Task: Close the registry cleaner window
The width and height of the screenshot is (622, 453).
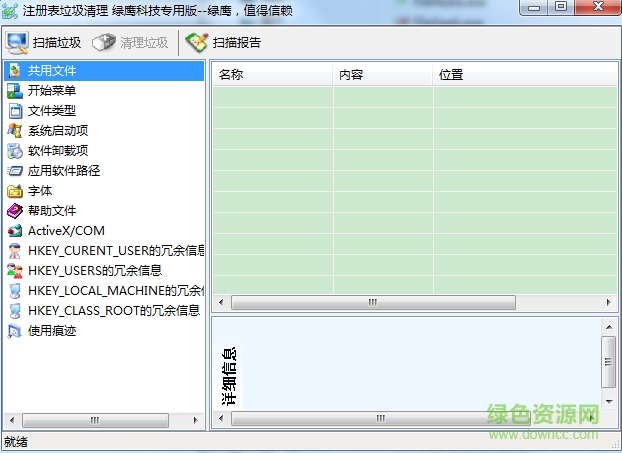Action: pyautogui.click(x=598, y=7)
